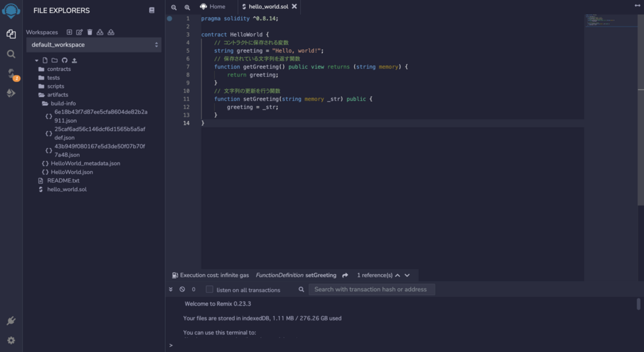Create a new workspace with the plus icon

click(69, 32)
